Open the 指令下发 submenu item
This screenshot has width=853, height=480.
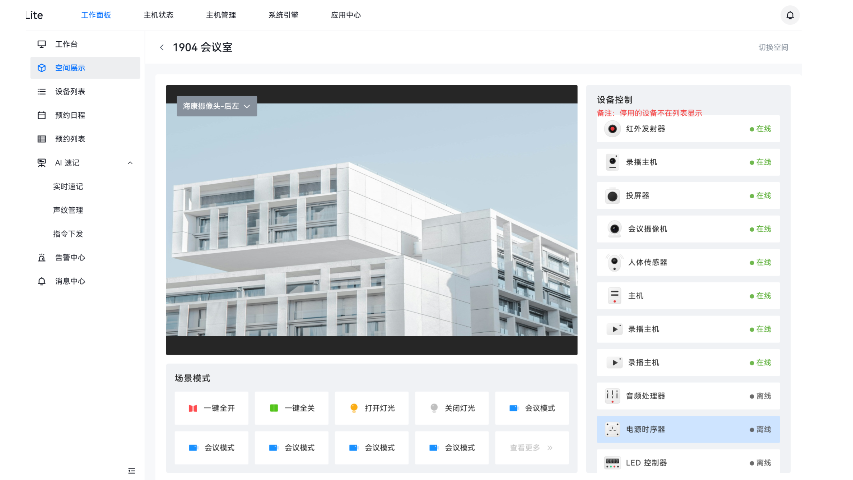[68, 234]
